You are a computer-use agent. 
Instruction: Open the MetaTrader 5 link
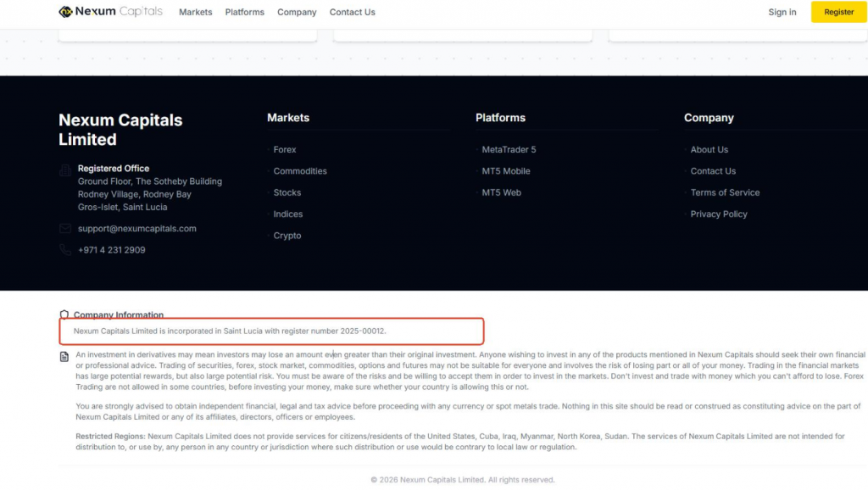(x=509, y=149)
